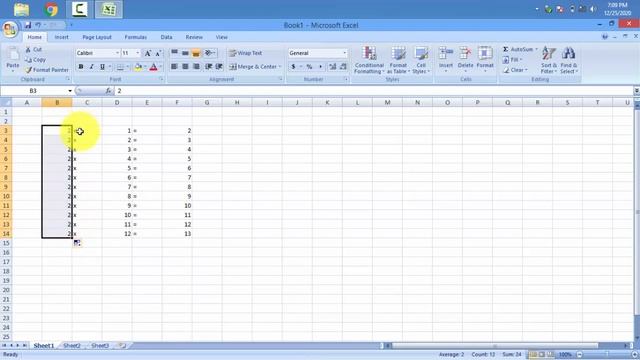Click the Office Button orb
The width and height of the screenshot is (640, 360).
click(x=10, y=29)
